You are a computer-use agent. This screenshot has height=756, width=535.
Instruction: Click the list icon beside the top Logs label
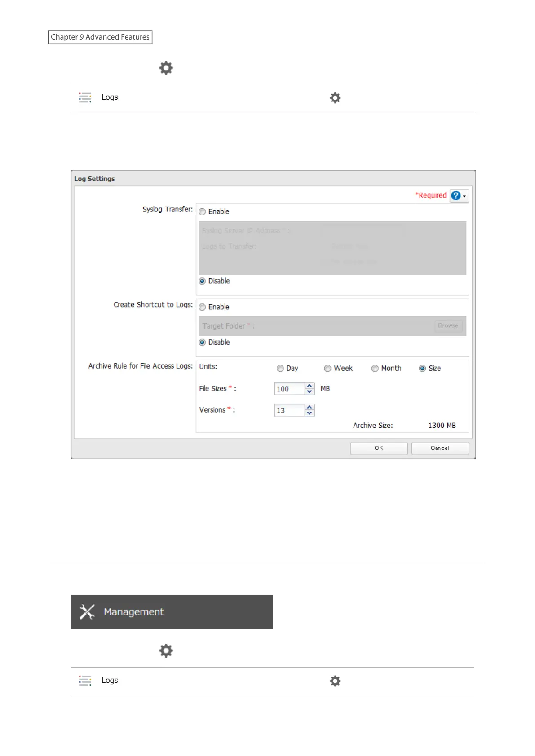click(x=85, y=97)
